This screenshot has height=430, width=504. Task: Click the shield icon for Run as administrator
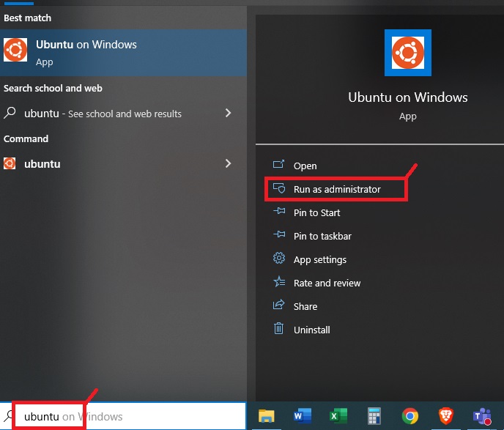pyautogui.click(x=278, y=188)
